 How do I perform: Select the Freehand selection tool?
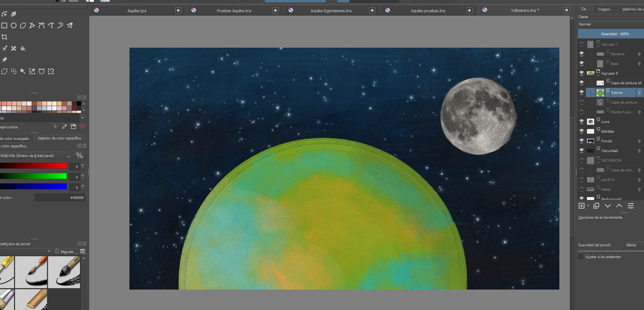tap(14, 71)
